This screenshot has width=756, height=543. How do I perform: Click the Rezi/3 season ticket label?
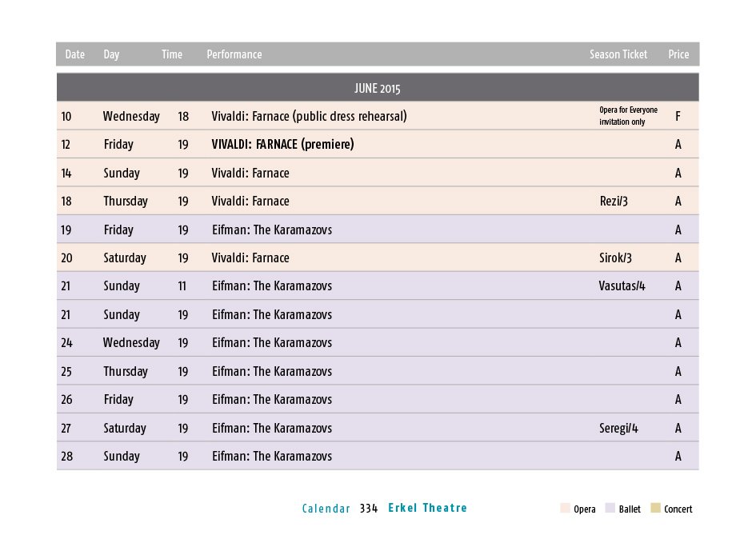click(614, 201)
